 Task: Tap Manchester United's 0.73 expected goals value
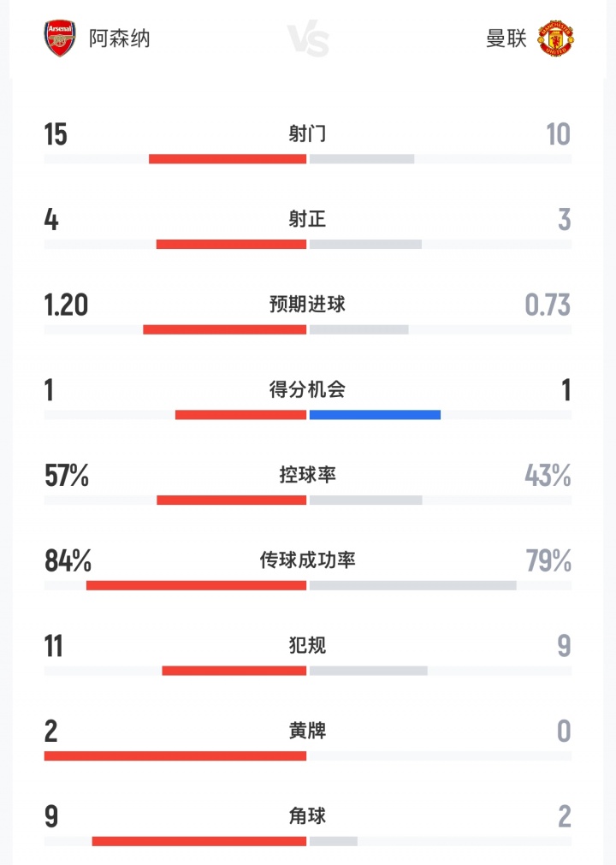click(548, 305)
